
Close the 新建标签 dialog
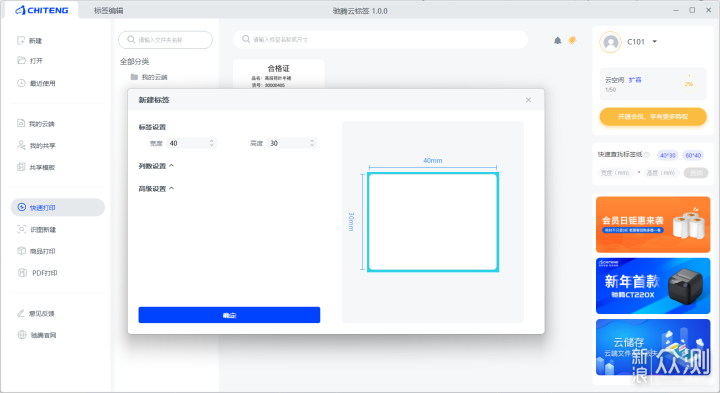pyautogui.click(x=529, y=100)
